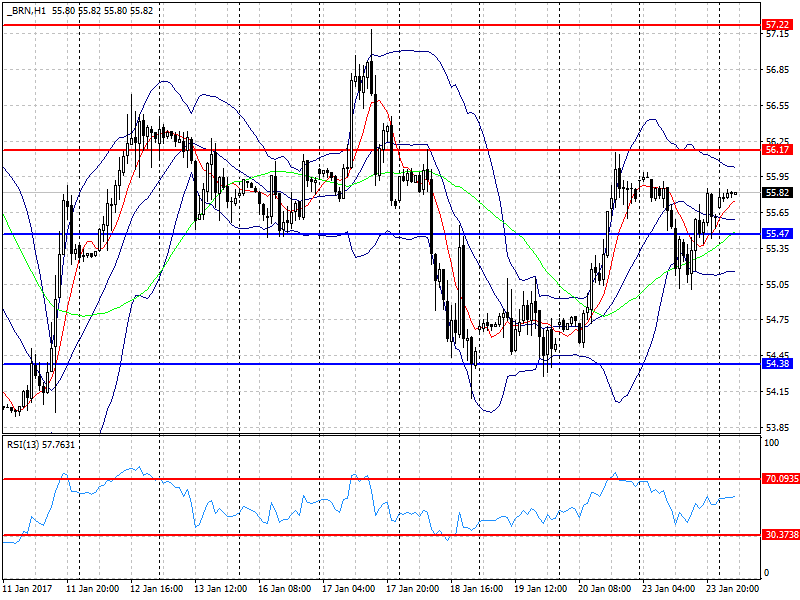Click the RSI(13) 57.7631 indicator label
The width and height of the screenshot is (800, 600).
(41, 445)
